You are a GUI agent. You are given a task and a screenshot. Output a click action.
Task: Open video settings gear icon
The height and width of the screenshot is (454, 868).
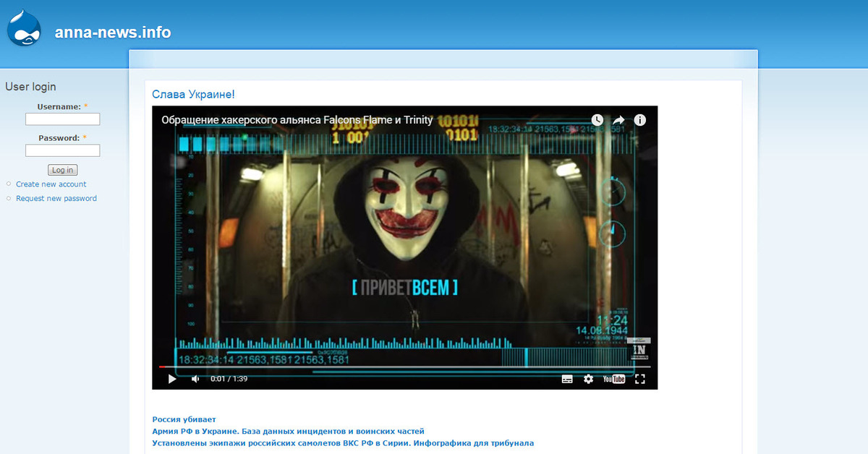coord(588,379)
